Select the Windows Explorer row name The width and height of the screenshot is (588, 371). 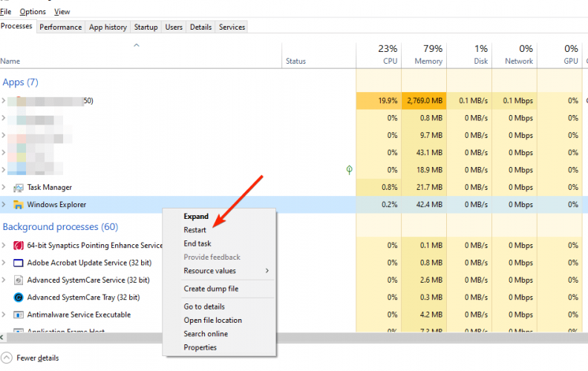click(56, 205)
